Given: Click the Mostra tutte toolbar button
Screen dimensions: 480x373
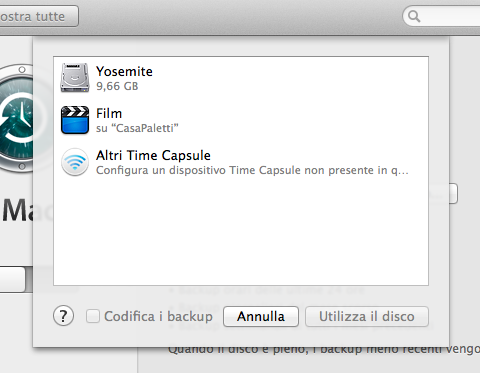Looking at the screenshot, I should coord(39,16).
